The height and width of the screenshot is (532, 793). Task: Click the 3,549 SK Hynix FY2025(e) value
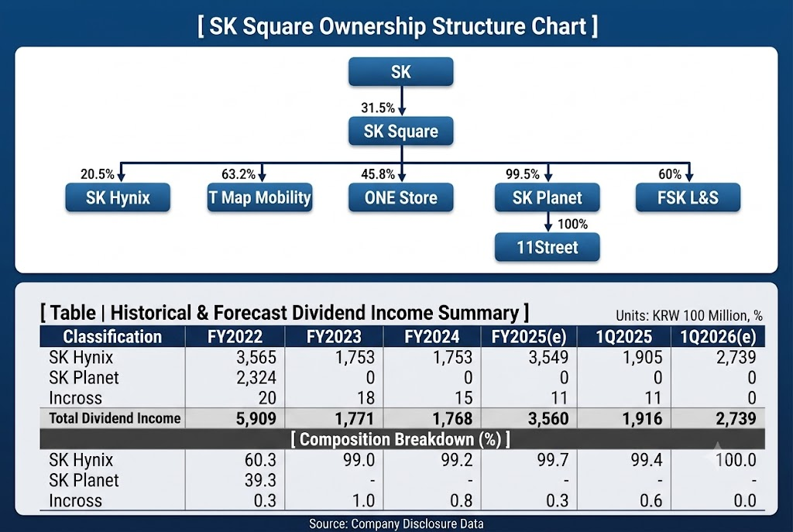point(549,358)
